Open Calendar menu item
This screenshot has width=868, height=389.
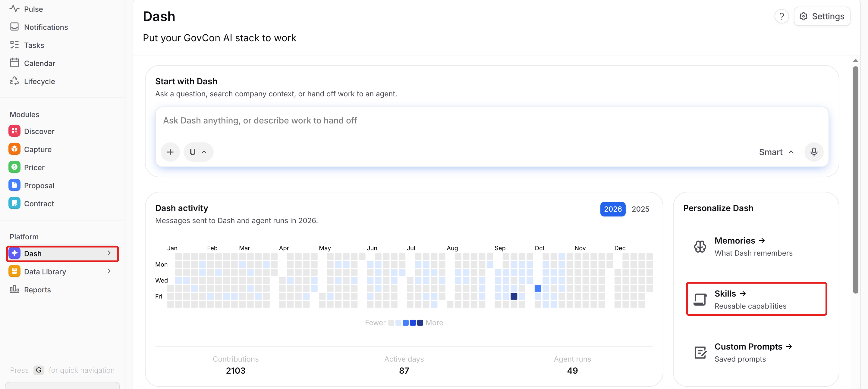click(39, 63)
